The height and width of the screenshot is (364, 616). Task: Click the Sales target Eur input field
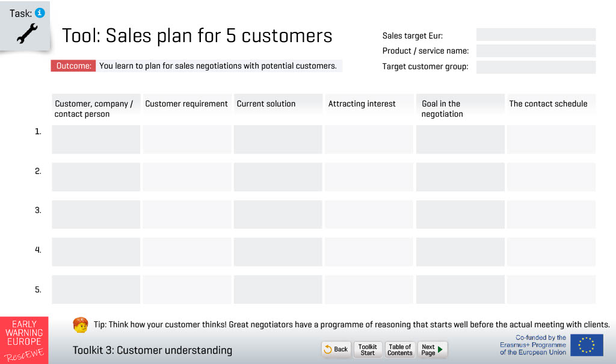[536, 34]
